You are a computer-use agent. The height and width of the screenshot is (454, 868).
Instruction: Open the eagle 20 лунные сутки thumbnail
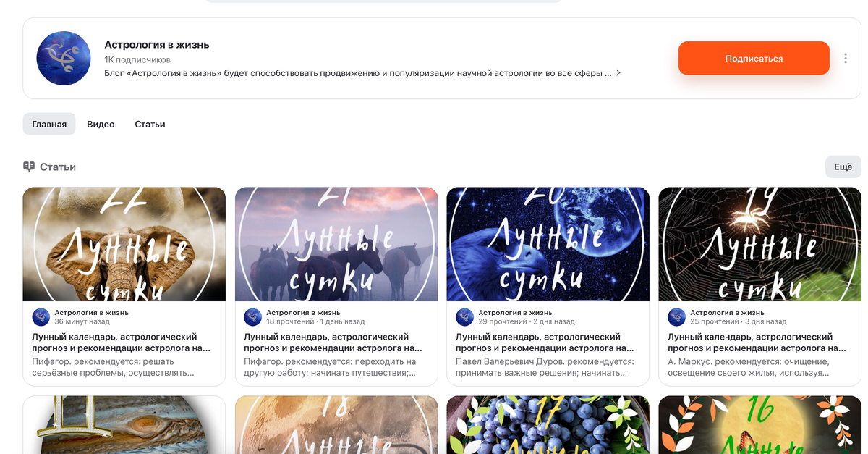pos(548,244)
